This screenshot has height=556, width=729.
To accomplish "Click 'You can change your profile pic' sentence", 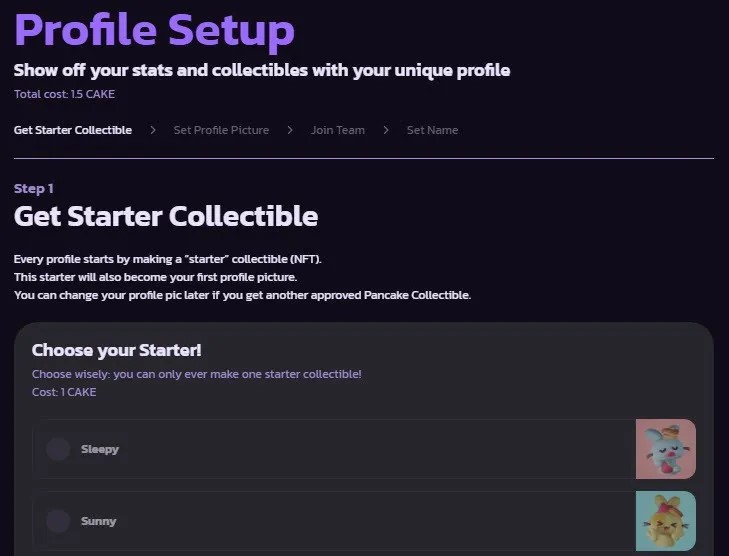I will 243,295.
